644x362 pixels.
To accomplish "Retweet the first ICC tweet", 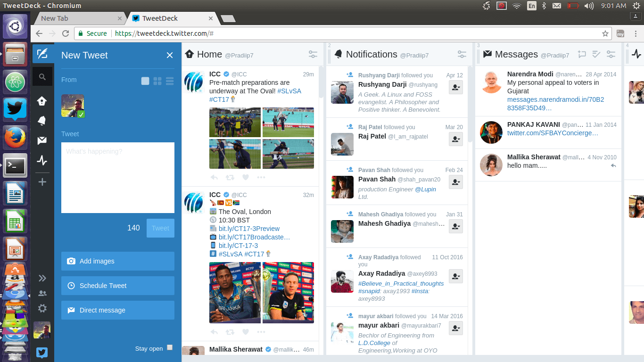I will click(230, 178).
